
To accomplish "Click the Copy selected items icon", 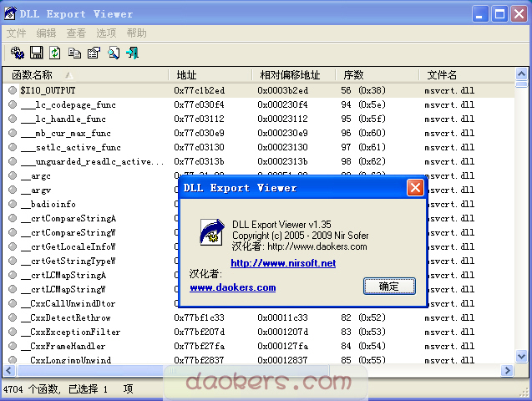I will tap(74, 53).
